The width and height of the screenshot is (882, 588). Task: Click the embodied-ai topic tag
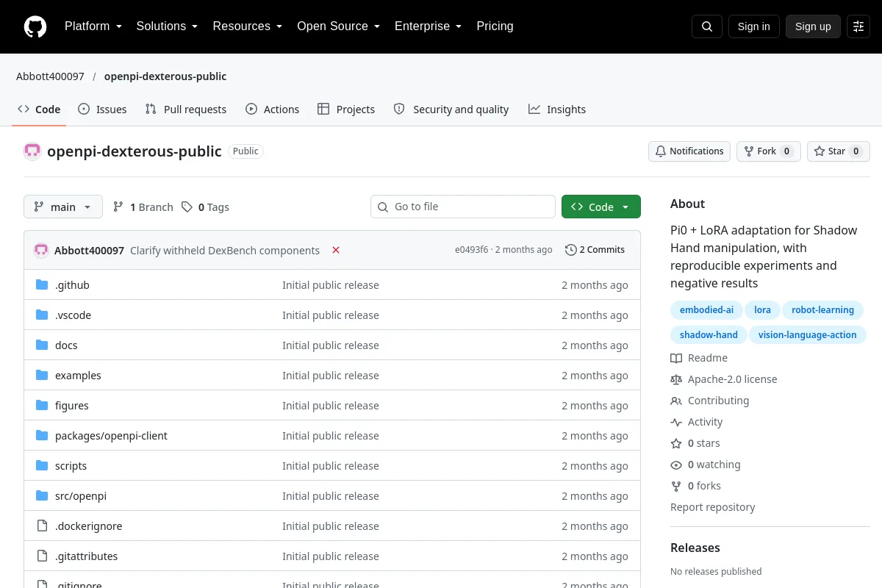click(x=706, y=310)
